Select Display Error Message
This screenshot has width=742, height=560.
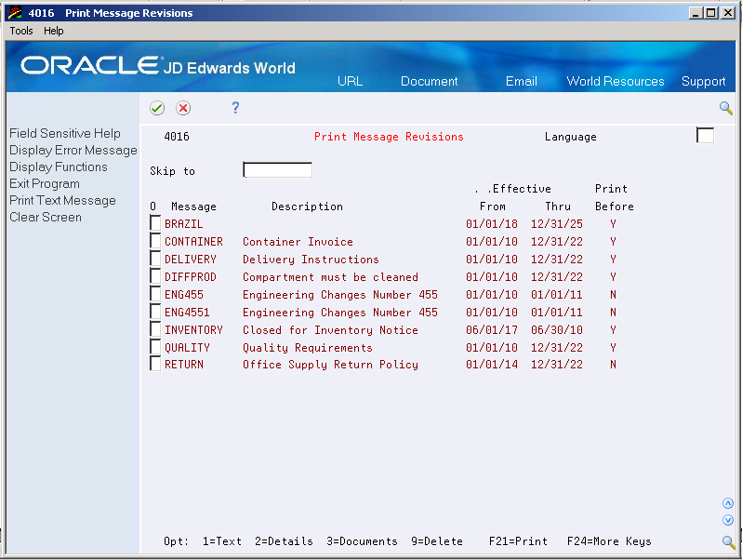73,151
